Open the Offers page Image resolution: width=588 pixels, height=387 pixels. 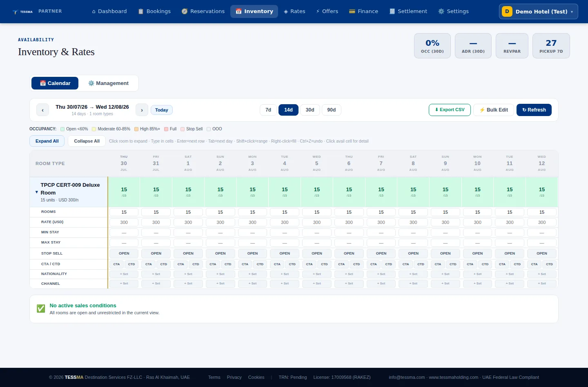pyautogui.click(x=327, y=11)
